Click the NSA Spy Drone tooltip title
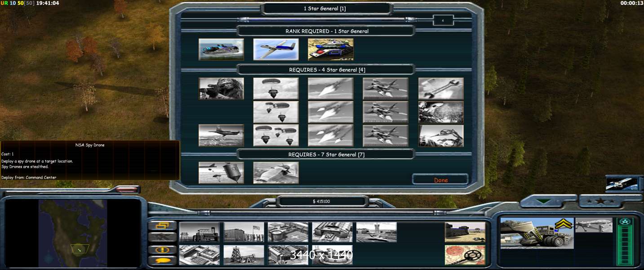 [90, 145]
